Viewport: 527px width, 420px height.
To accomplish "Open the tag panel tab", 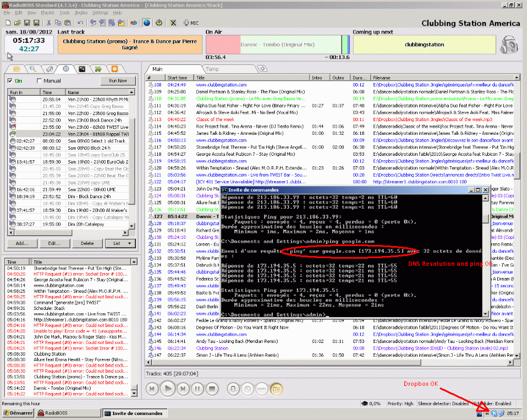I will (50, 69).
